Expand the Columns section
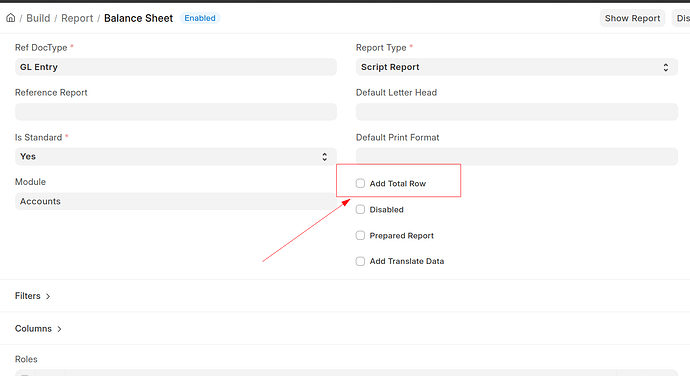This screenshot has width=690, height=376. pos(38,328)
